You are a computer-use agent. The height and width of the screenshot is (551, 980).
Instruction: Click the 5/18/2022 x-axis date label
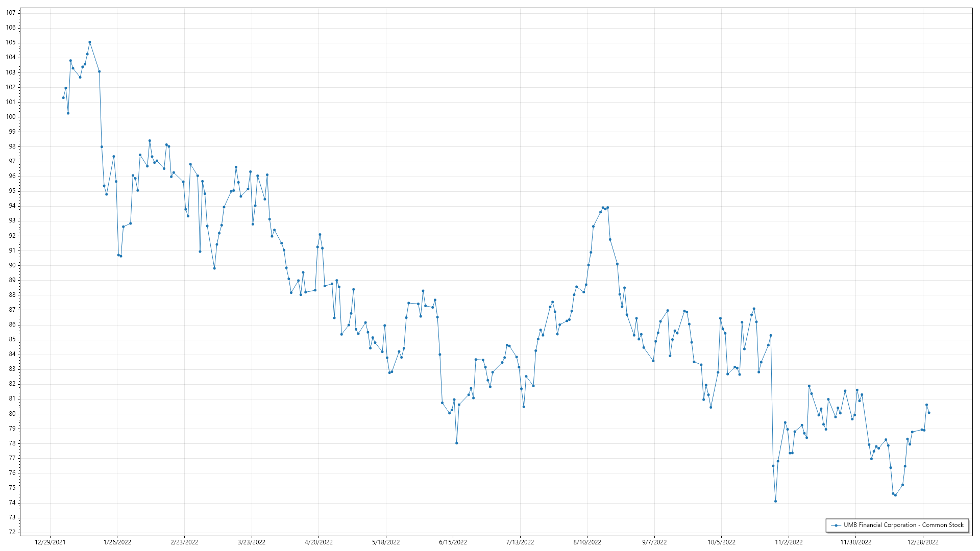pos(386,542)
